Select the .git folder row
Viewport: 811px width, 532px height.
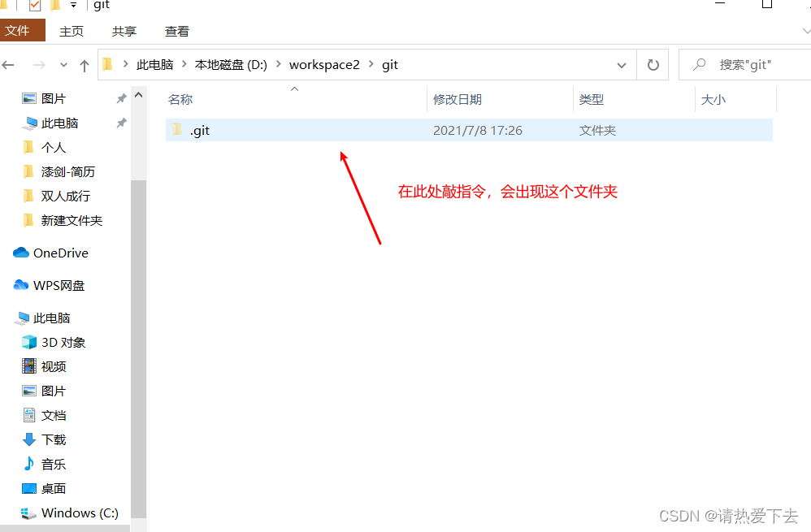(469, 130)
